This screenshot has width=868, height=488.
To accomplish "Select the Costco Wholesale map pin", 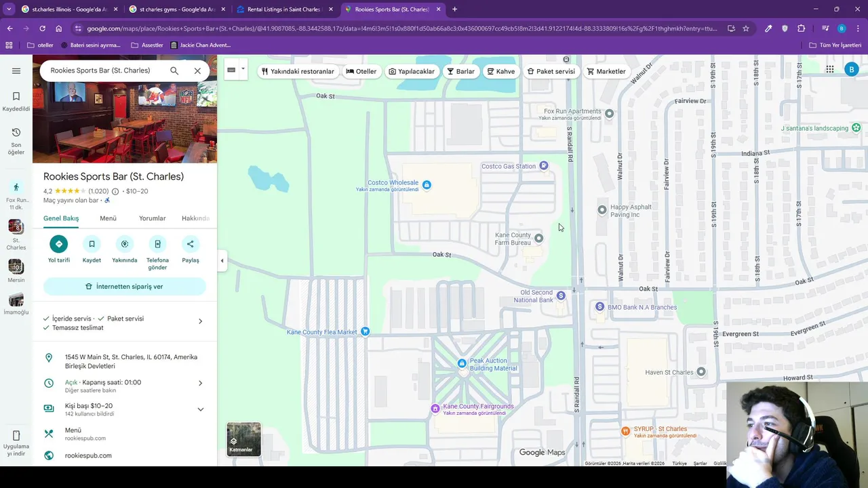I will tap(427, 185).
